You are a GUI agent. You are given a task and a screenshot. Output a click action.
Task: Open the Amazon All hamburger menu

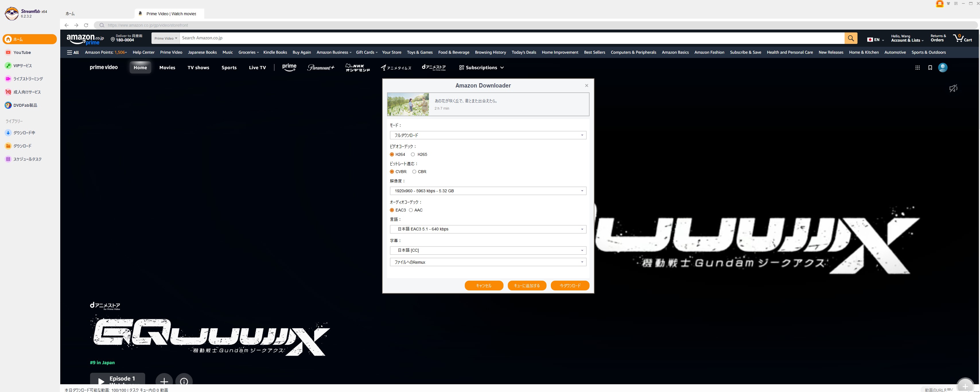pos(73,53)
